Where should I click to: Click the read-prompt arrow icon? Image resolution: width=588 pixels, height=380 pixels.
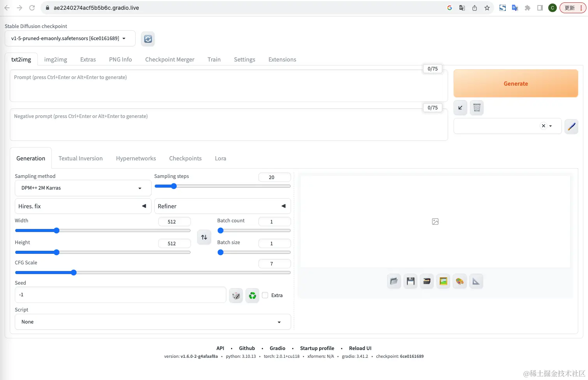(460, 108)
